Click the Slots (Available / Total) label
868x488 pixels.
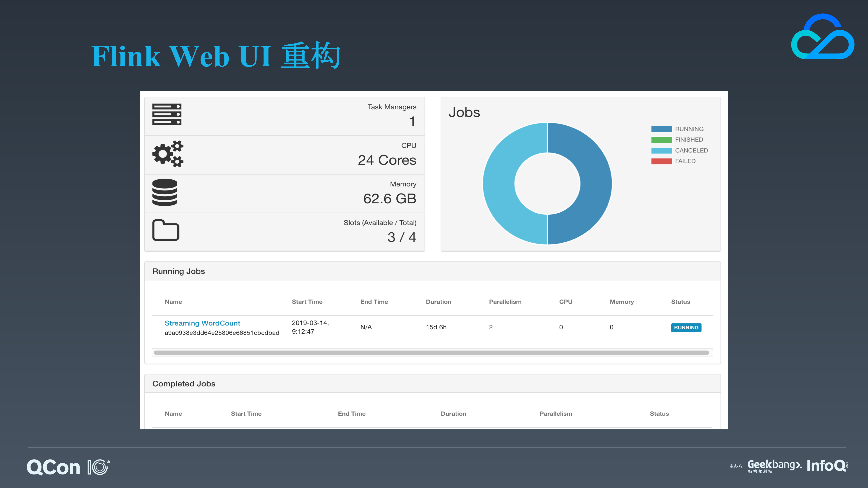[x=380, y=223]
